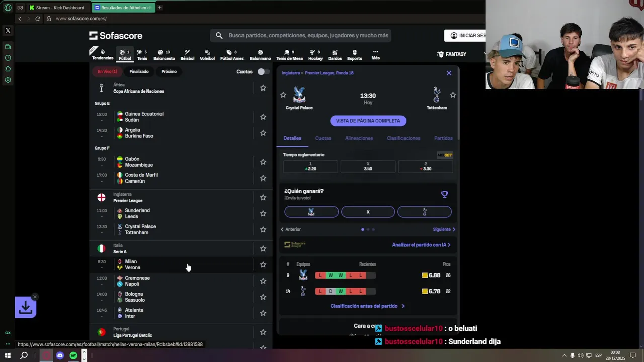This screenshot has height=362, width=644.
Task: Open the taskbar system tray chevron
Action: (x=563, y=355)
